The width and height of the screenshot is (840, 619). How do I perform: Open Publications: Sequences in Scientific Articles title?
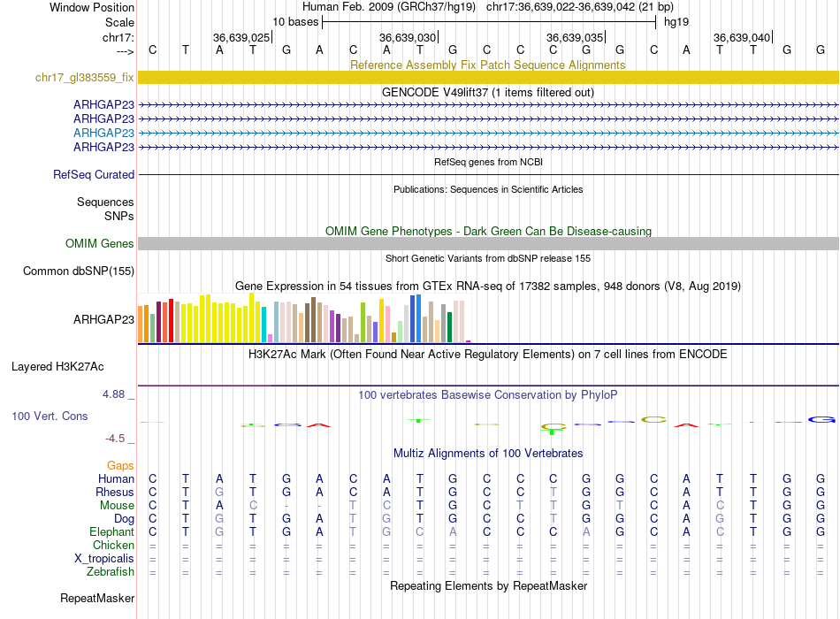tap(487, 189)
